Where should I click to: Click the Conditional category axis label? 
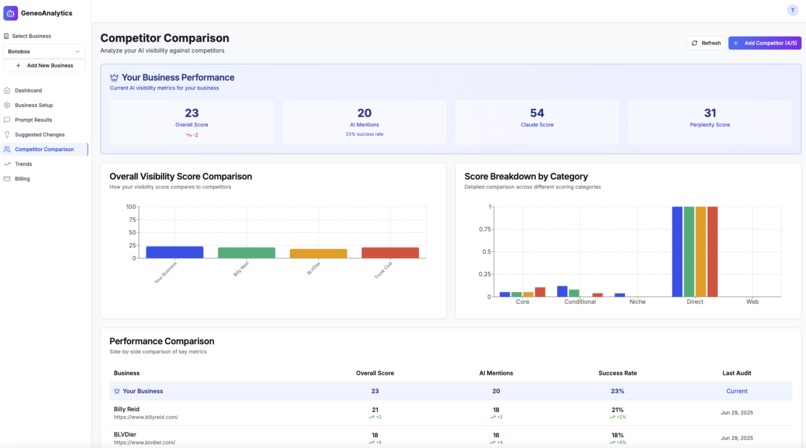tap(580, 302)
